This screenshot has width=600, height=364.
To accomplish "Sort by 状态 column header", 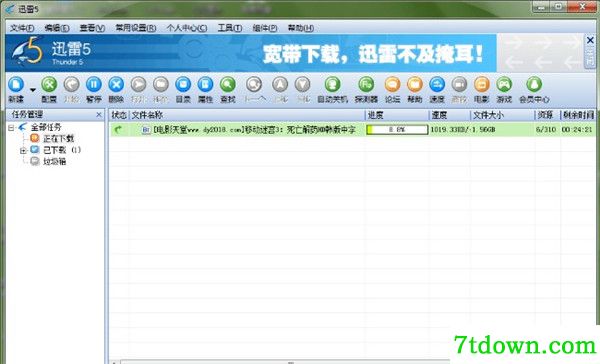I will [119, 115].
